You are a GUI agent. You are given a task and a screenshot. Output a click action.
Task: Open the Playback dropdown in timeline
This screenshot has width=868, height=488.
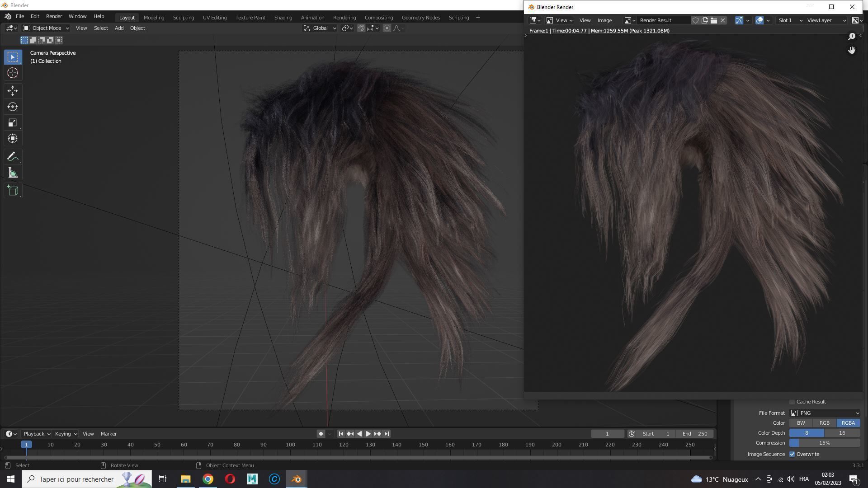(x=37, y=434)
